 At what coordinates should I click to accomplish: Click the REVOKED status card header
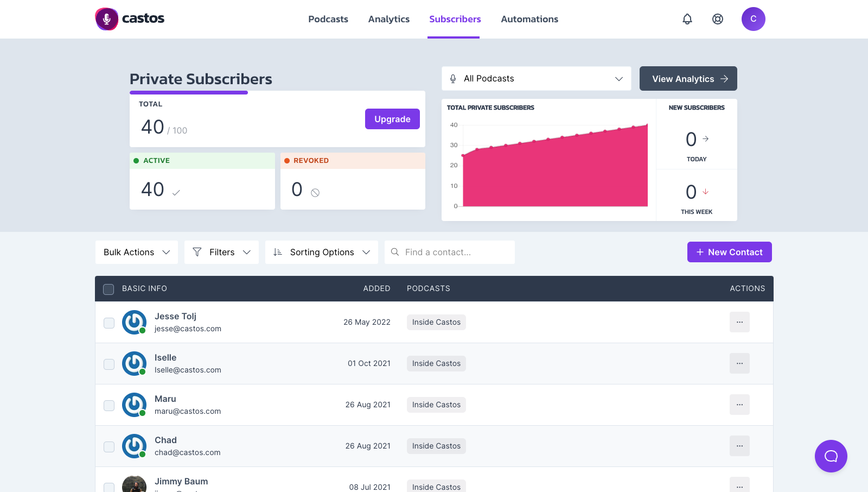(x=353, y=161)
